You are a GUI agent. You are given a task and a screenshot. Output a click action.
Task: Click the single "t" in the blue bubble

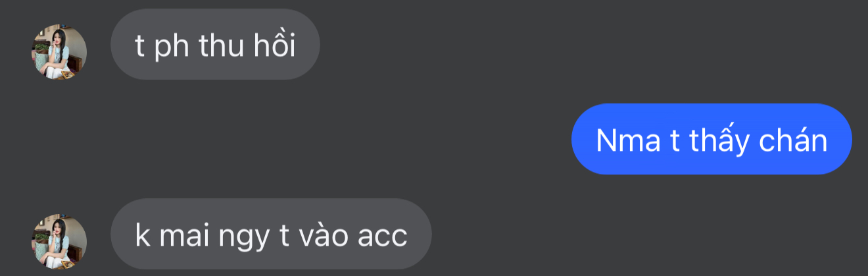pos(675,141)
